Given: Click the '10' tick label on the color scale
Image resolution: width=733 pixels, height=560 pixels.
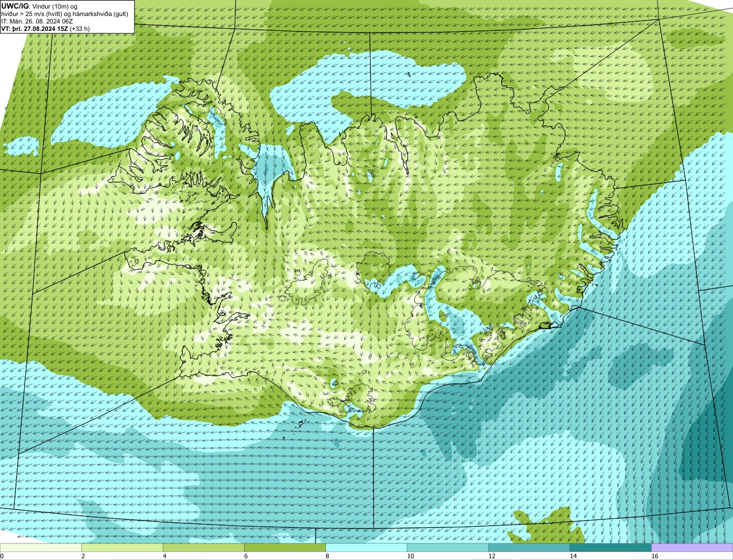Looking at the screenshot, I should coord(411,556).
